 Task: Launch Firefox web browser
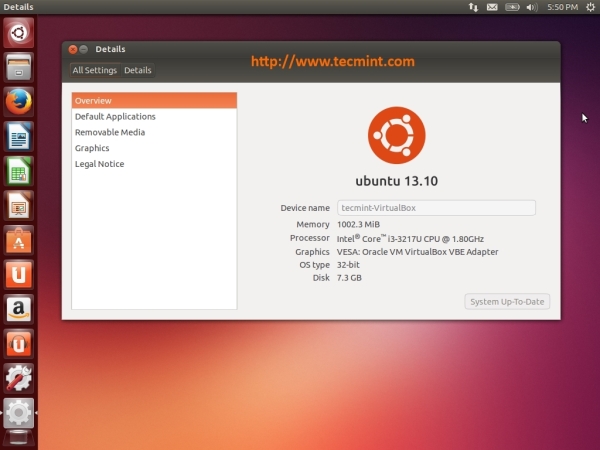pos(18,102)
